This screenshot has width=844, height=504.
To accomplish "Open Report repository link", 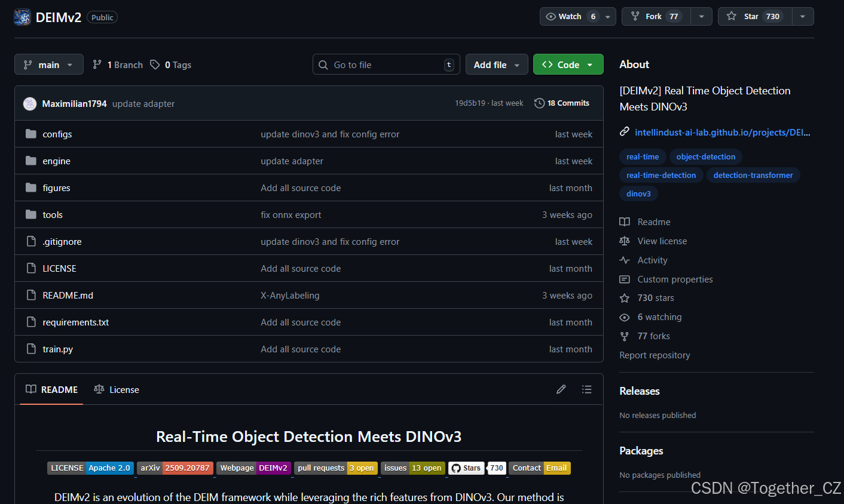I will pos(655,355).
